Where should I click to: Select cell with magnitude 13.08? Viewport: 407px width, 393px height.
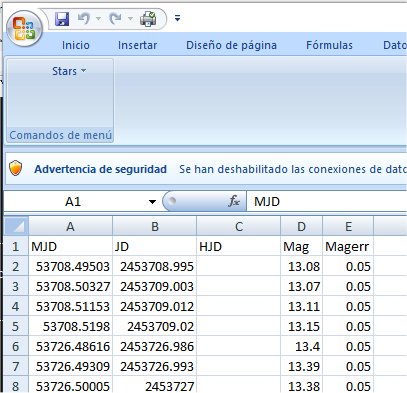pyautogui.click(x=301, y=266)
